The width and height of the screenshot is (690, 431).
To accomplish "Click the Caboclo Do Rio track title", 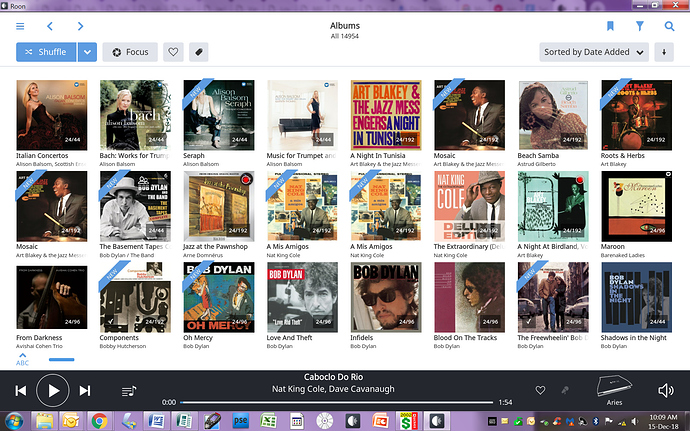I will [x=333, y=377].
